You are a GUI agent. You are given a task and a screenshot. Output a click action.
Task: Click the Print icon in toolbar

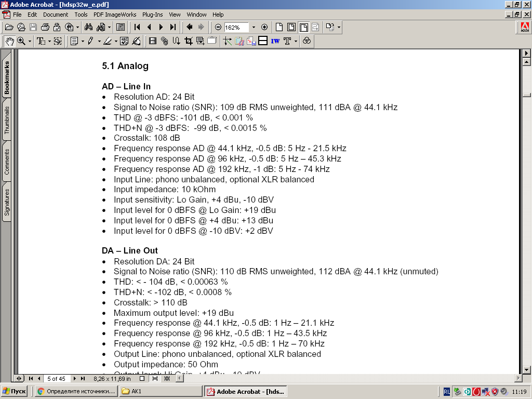45,27
